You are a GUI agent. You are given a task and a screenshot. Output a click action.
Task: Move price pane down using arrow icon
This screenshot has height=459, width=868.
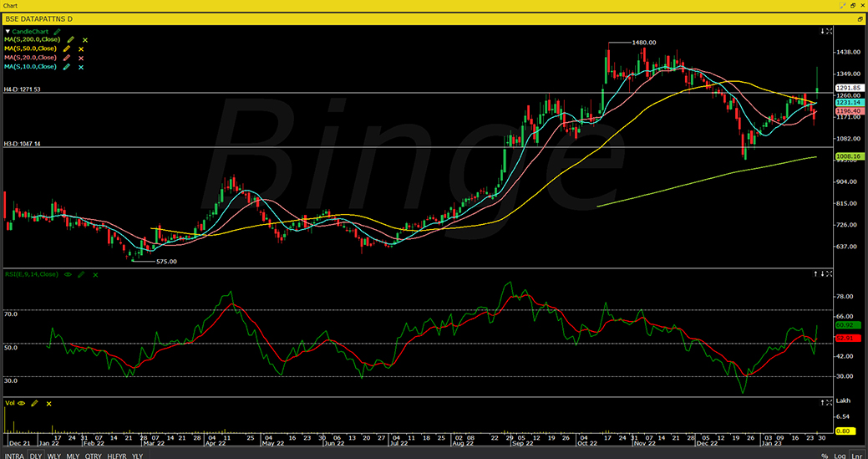(x=823, y=31)
